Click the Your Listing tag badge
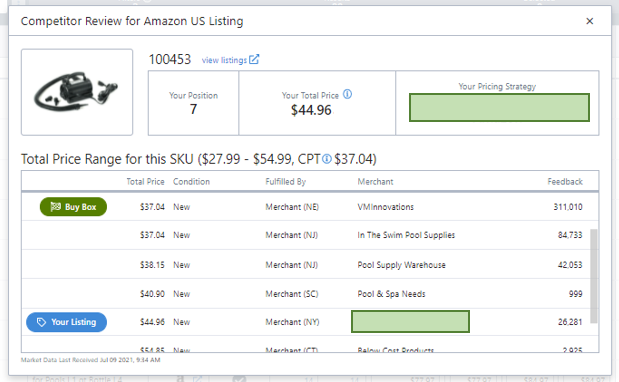Image resolution: width=619 pixels, height=382 pixels. coord(66,322)
